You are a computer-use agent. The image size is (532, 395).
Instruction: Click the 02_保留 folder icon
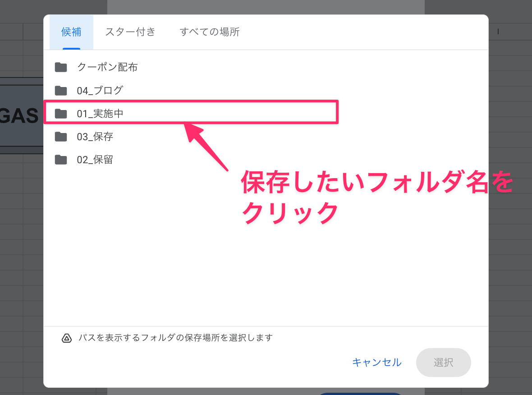coord(61,160)
